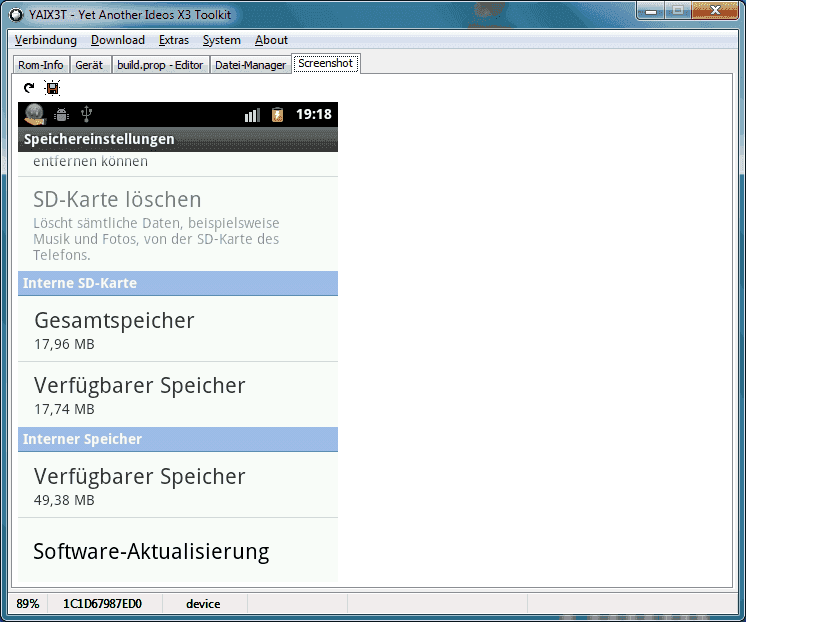Open the System menu
The height and width of the screenshot is (622, 819).
(x=221, y=40)
